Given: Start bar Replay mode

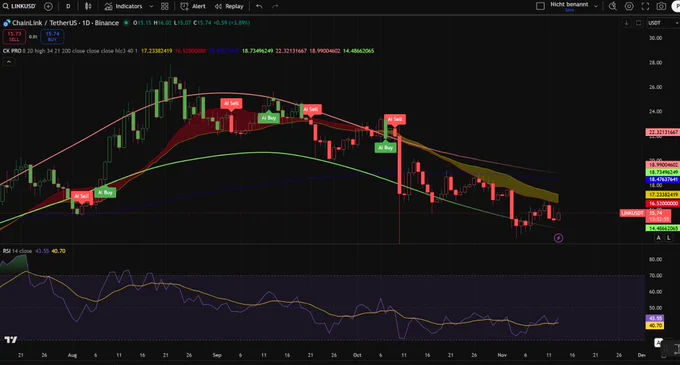Looking at the screenshot, I should click(229, 6).
